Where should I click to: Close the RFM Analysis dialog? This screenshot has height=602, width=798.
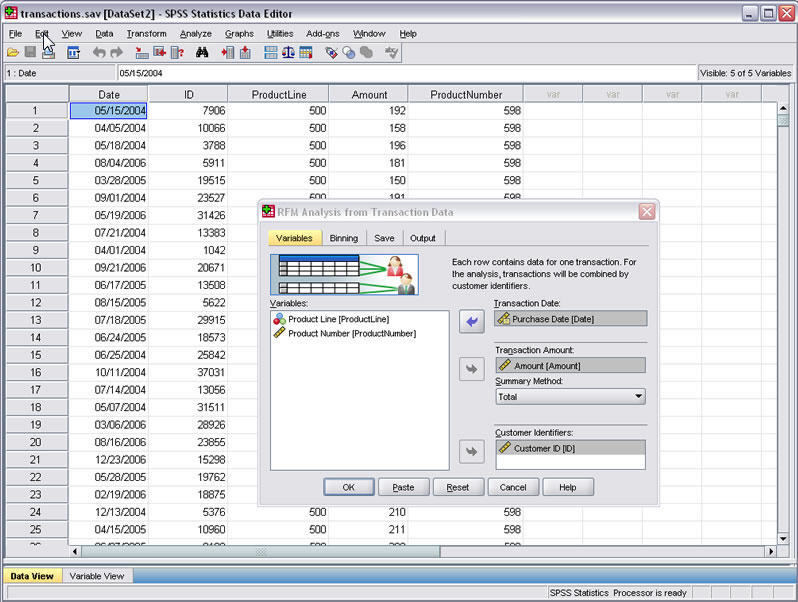click(647, 211)
